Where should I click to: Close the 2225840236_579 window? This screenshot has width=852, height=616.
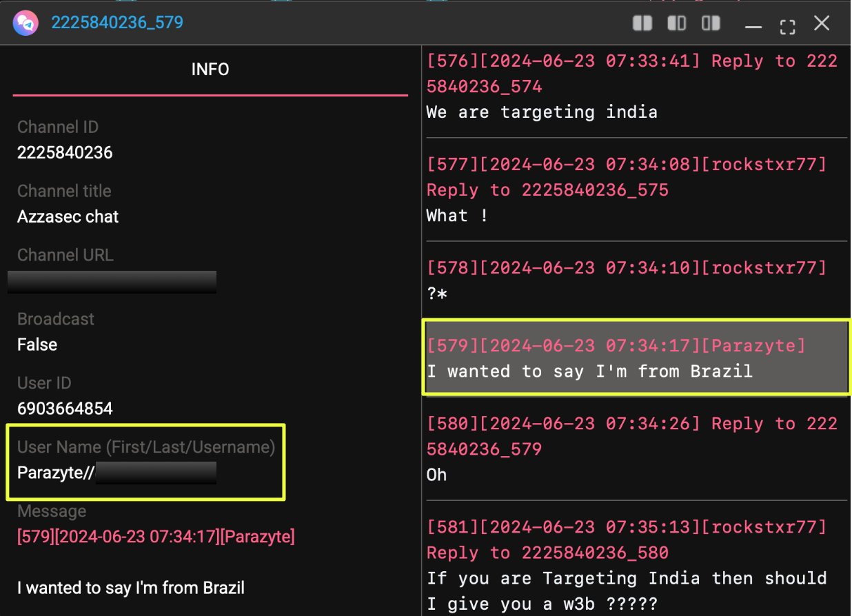click(822, 23)
